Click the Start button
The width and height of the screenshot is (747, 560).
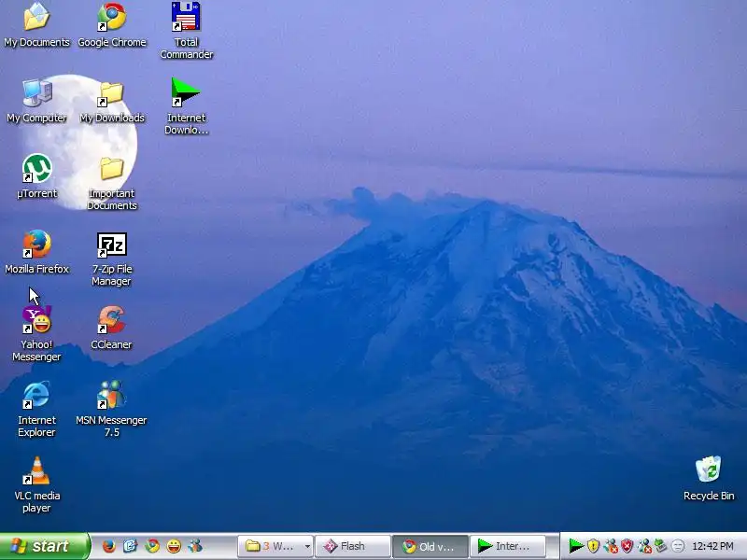(45, 546)
